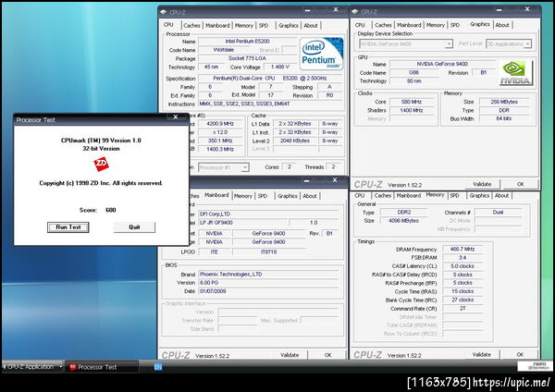The height and width of the screenshot is (392, 555).
Task: Click OK in Graphics window
Action: click(x=520, y=184)
